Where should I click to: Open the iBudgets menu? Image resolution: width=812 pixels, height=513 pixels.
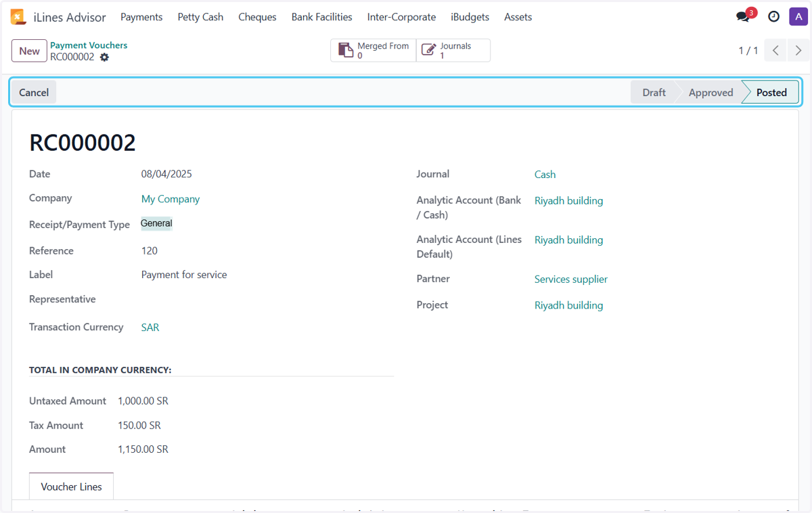[470, 17]
